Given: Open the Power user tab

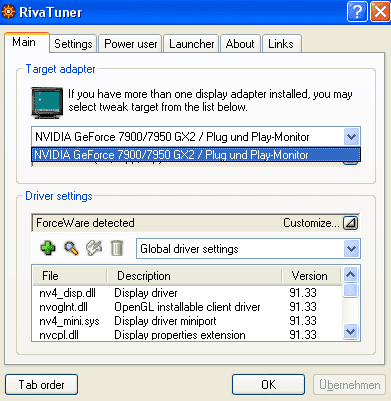Looking at the screenshot, I should (x=130, y=44).
